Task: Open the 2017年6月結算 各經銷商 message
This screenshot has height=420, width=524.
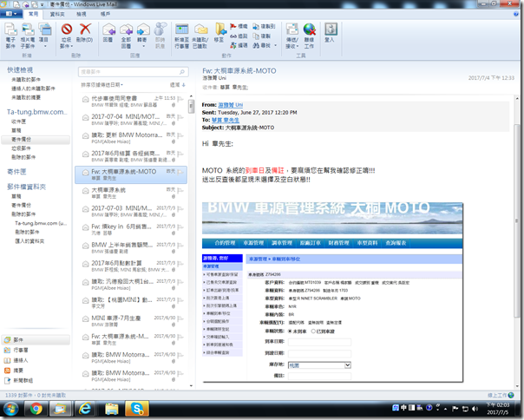Action: click(131, 156)
